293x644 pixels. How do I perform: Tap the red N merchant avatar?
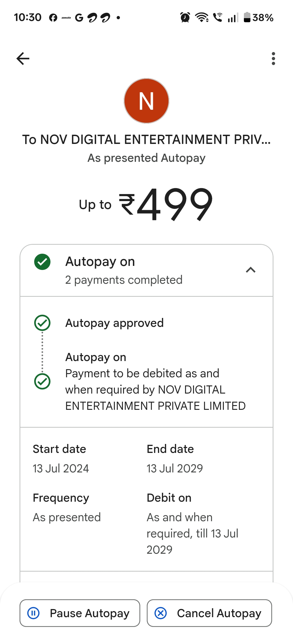tap(146, 101)
